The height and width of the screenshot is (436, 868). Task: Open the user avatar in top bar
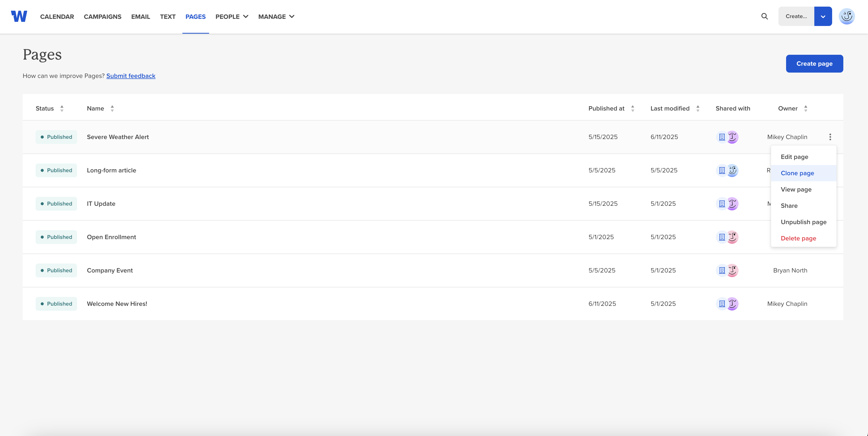[x=846, y=16]
